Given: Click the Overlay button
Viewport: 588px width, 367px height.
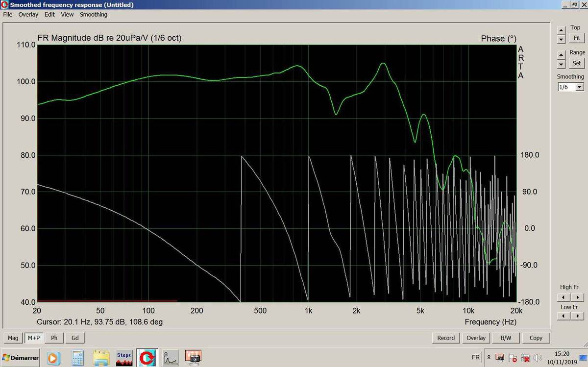Looking at the screenshot, I should (476, 338).
